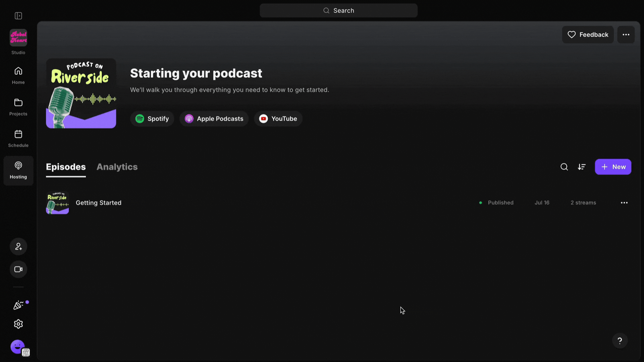This screenshot has width=644, height=362.
Task: Switch to the Analytics tab
Action: tap(117, 167)
